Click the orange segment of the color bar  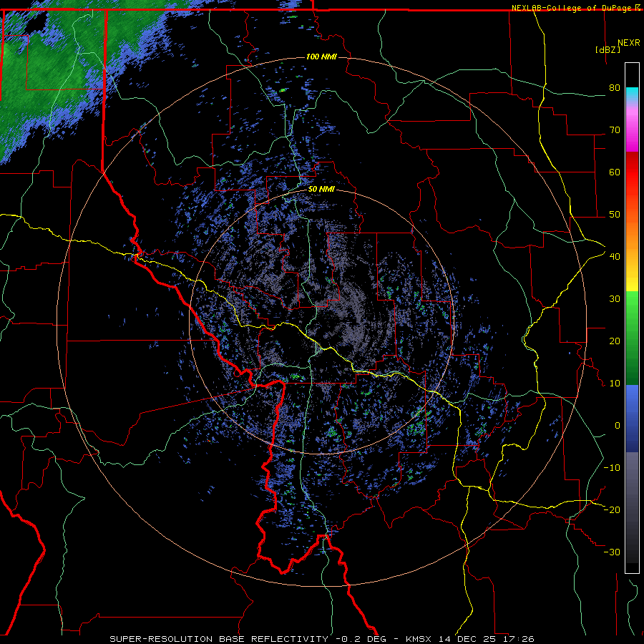[632, 234]
